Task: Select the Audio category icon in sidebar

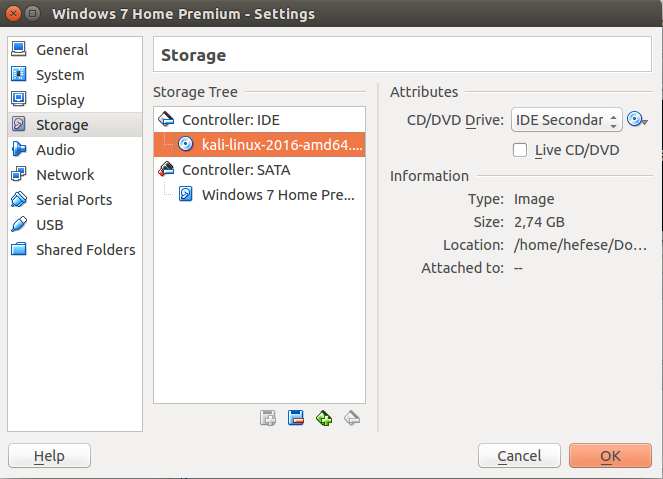Action: 19,149
